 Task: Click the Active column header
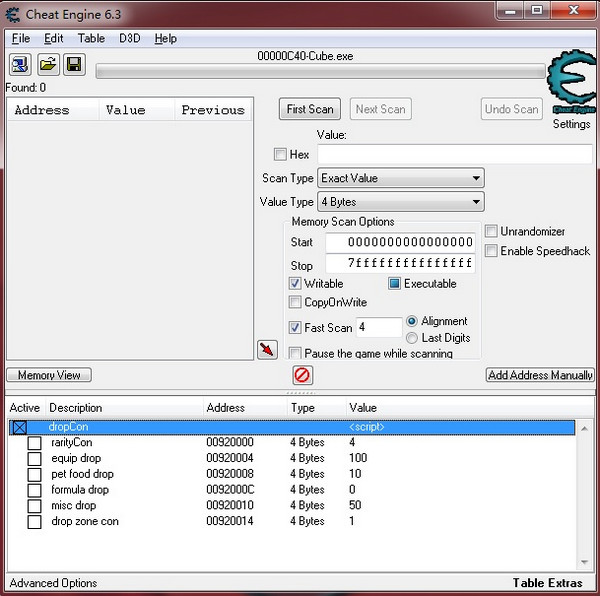click(25, 408)
